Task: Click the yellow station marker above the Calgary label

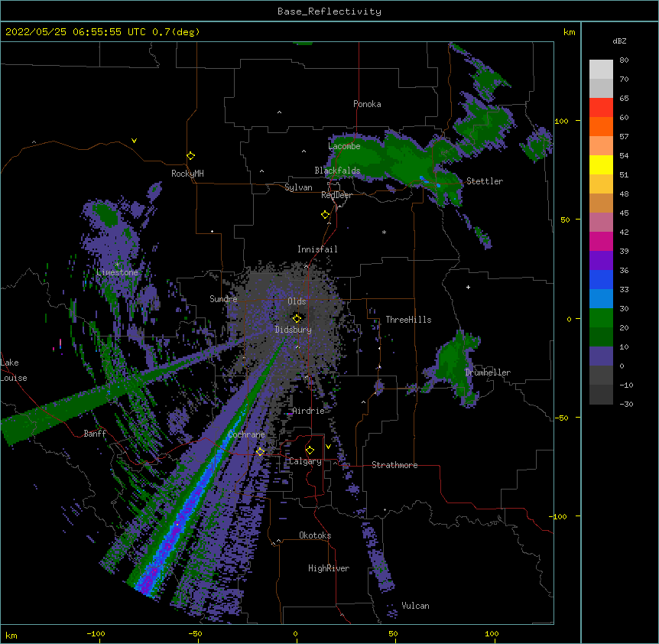Action: tap(310, 450)
